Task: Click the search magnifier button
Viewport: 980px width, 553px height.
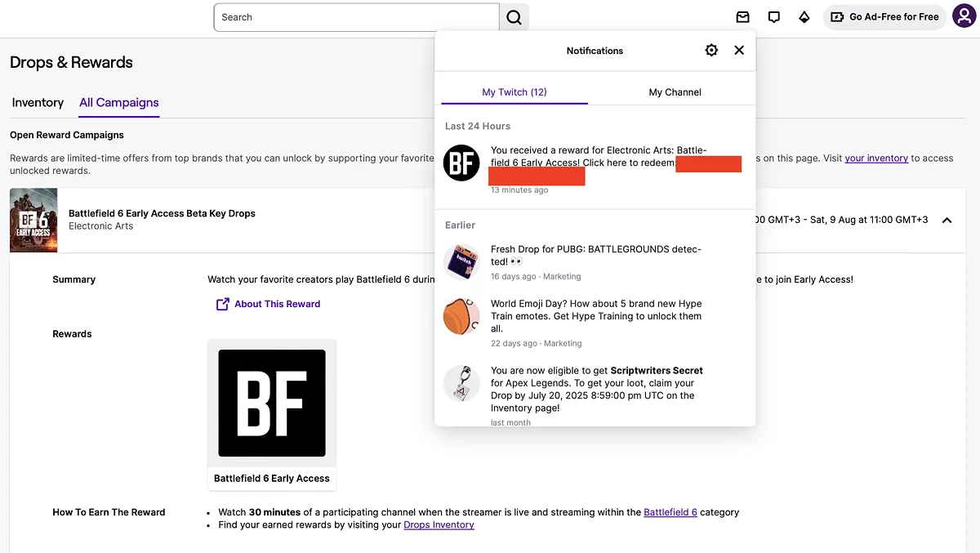Action: pos(514,17)
